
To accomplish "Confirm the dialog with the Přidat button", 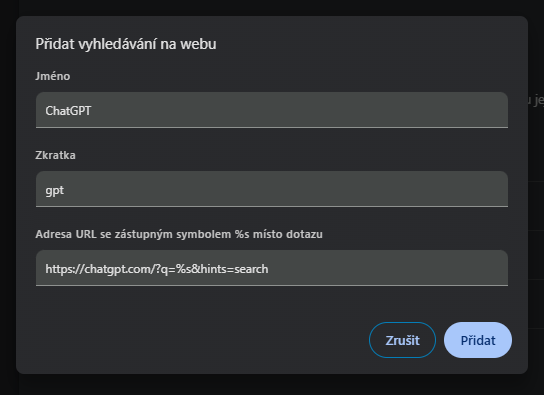I will pos(478,340).
